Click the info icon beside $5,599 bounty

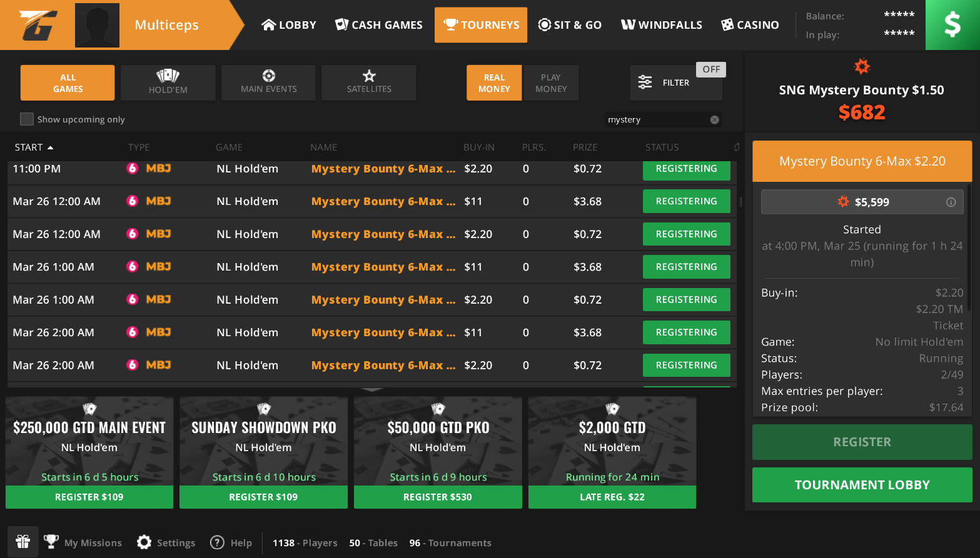(x=951, y=202)
